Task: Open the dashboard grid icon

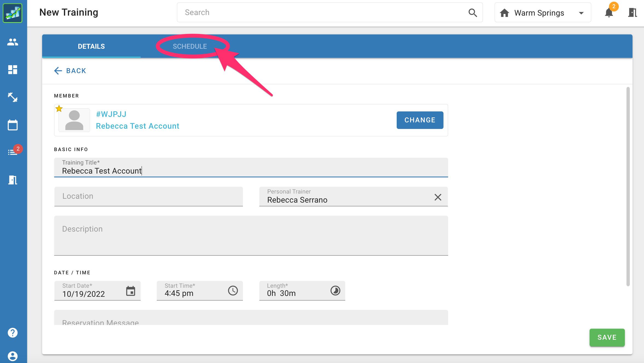Action: 13,70
